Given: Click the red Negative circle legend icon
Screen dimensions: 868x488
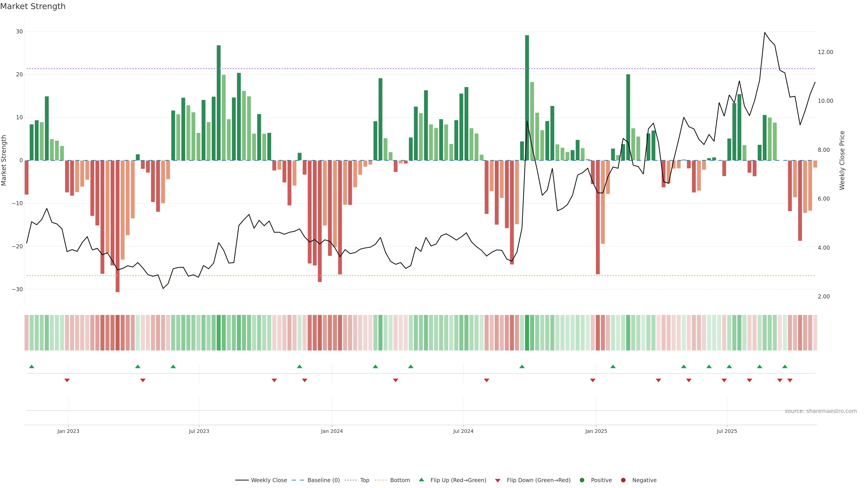Looking at the screenshot, I should tap(623, 480).
